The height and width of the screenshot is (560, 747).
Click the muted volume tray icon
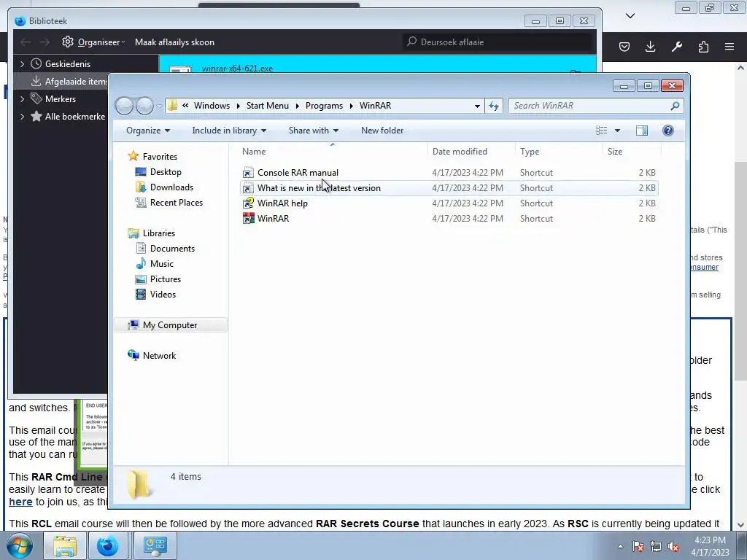[x=673, y=546]
